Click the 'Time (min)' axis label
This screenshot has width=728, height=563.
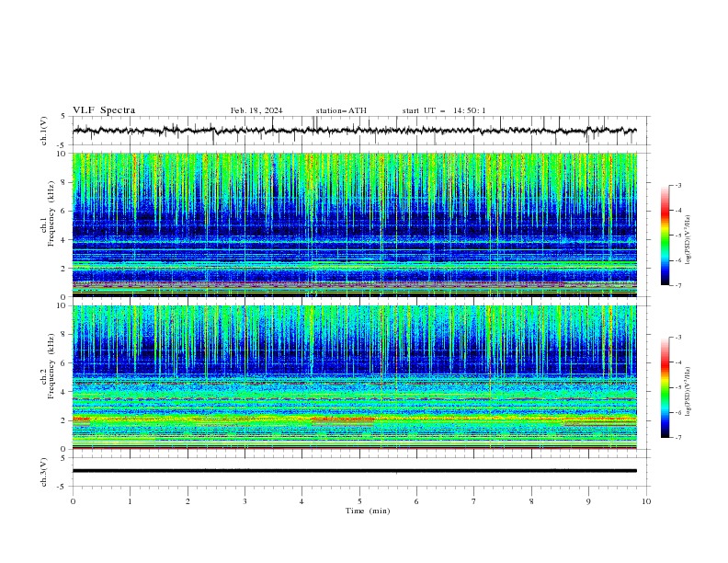pyautogui.click(x=368, y=511)
